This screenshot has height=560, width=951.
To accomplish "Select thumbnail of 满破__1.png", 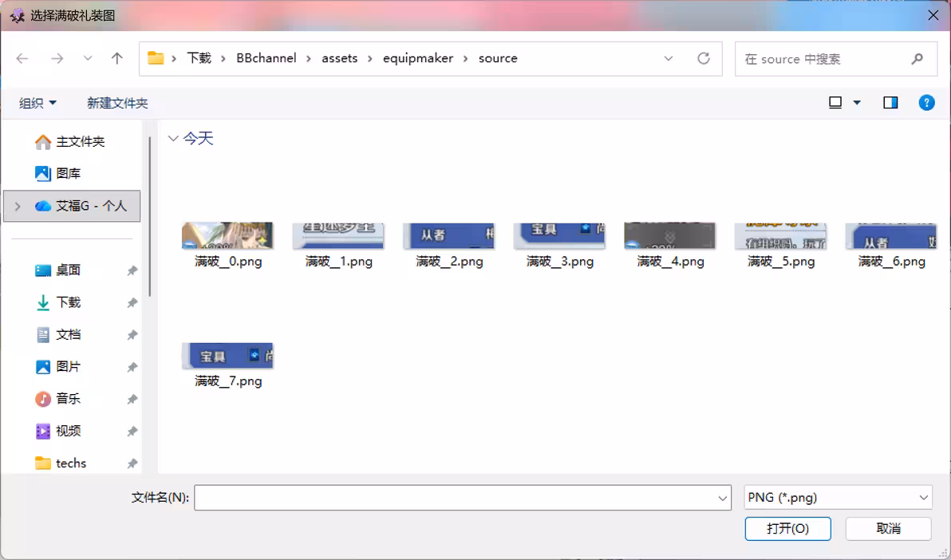I will tap(337, 235).
